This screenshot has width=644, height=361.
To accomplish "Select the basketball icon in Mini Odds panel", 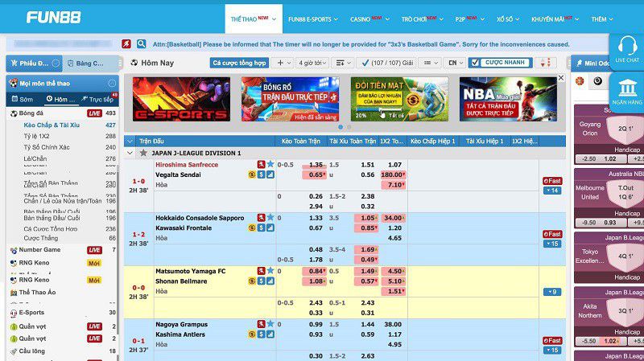I will click(580, 81).
